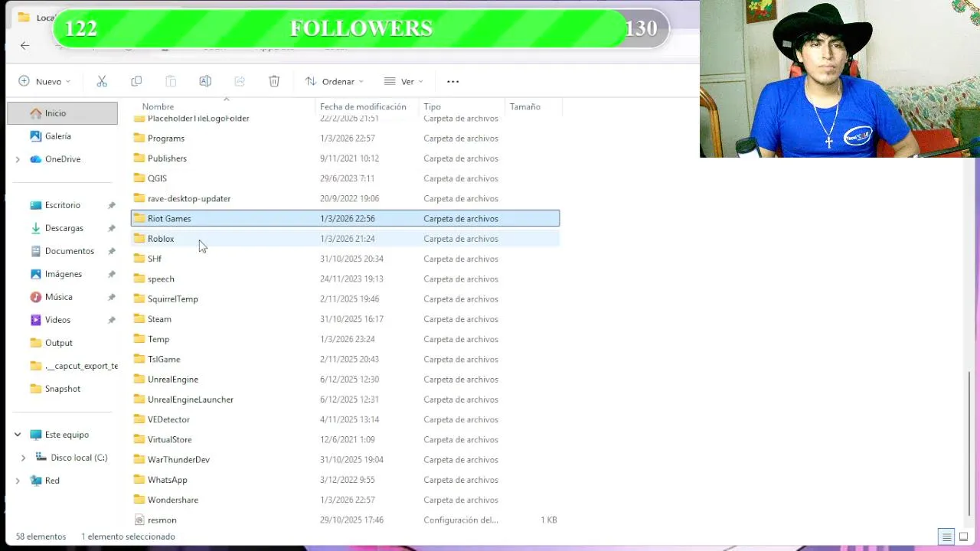
Task: Open the Ver view dropdown
Action: 403,81
